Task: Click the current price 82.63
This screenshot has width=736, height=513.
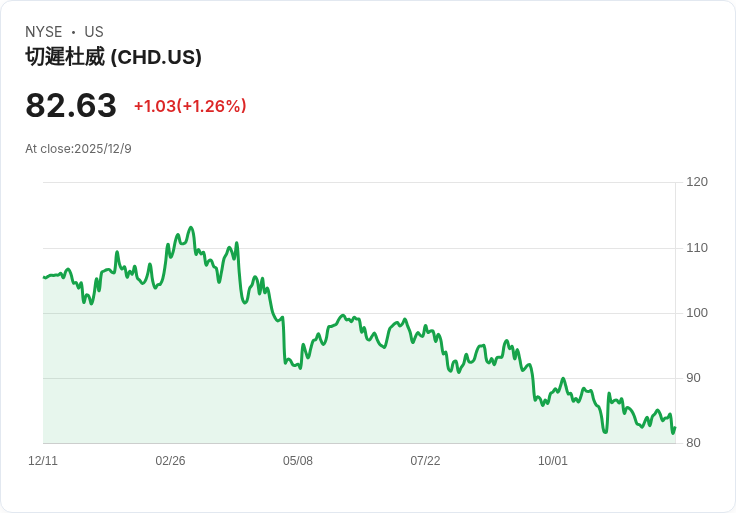Action: pyautogui.click(x=71, y=105)
